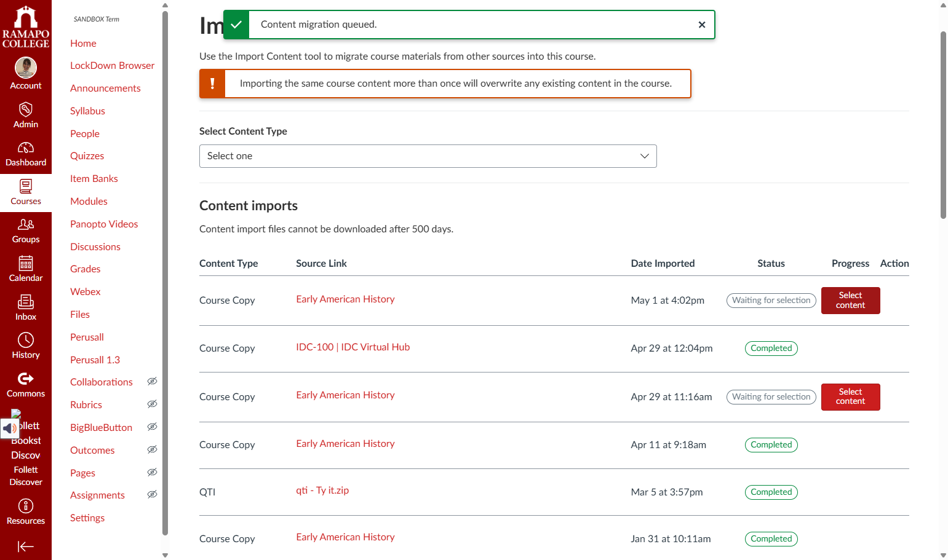Viewport: 948px width, 560px height.
Task: Open IDC-100 | IDC Virtual Hub source link
Action: click(353, 347)
